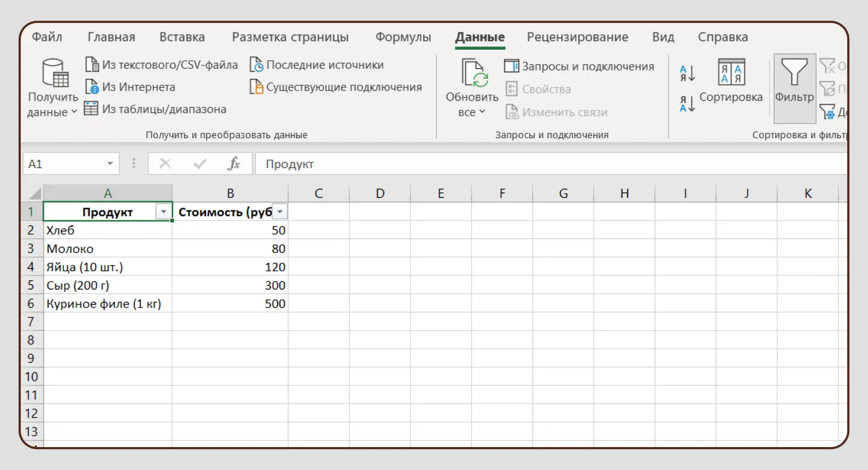This screenshot has width=868, height=470.
Task: Open the Рецензирование tab
Action: [577, 37]
